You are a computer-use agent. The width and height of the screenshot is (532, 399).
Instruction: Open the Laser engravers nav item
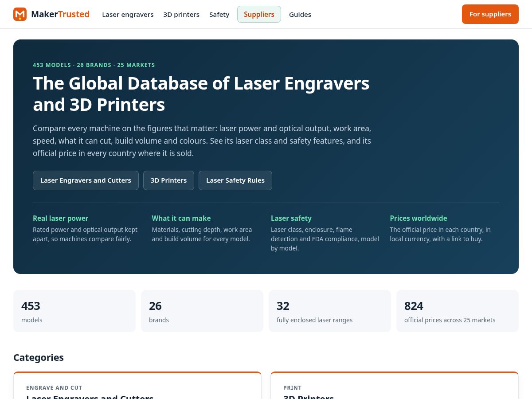128,14
